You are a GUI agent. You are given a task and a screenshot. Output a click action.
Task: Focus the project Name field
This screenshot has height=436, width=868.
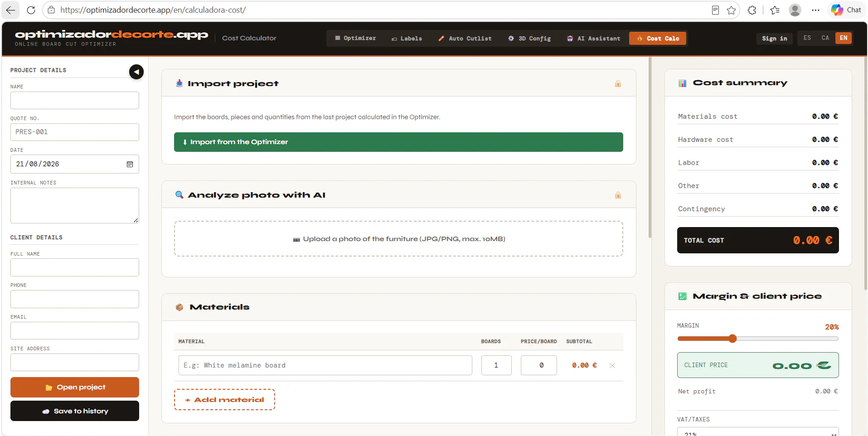(x=75, y=101)
